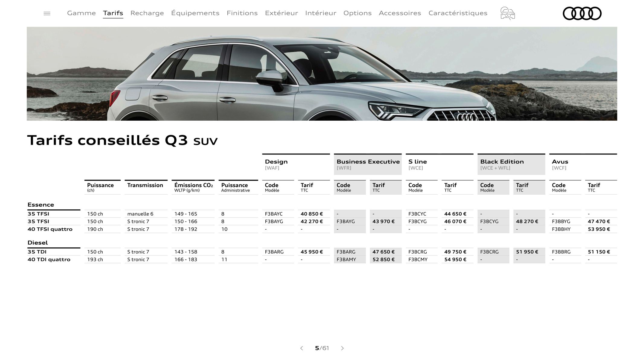Click the price 40 850 €
The height and width of the screenshot is (362, 644).
pos(312,214)
